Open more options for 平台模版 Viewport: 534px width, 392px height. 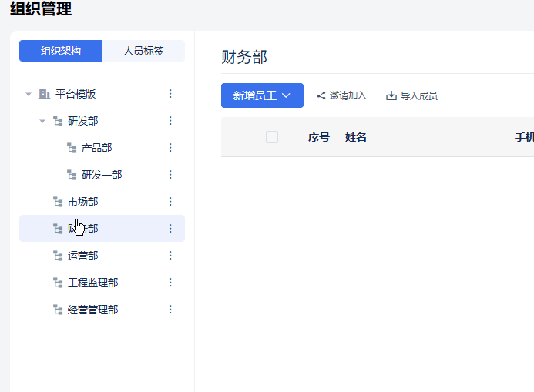point(170,94)
